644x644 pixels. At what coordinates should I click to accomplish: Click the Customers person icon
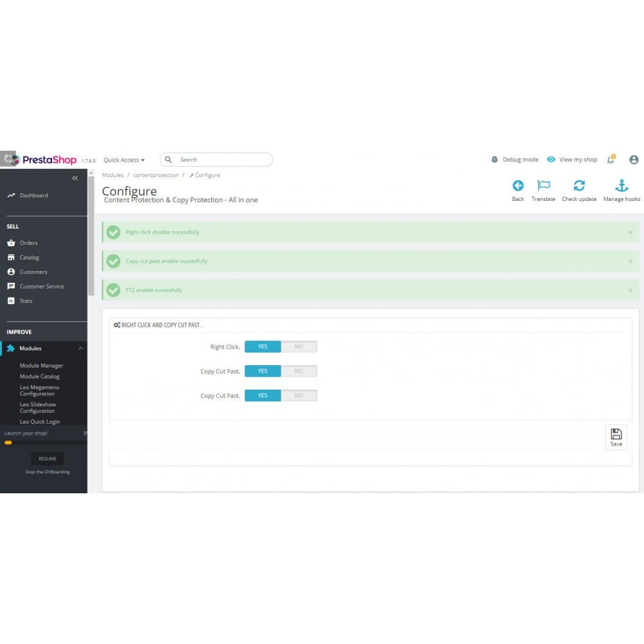coord(11,272)
